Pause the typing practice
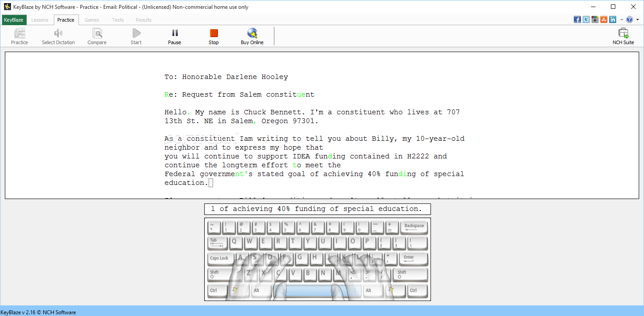644x316 pixels. tap(175, 36)
